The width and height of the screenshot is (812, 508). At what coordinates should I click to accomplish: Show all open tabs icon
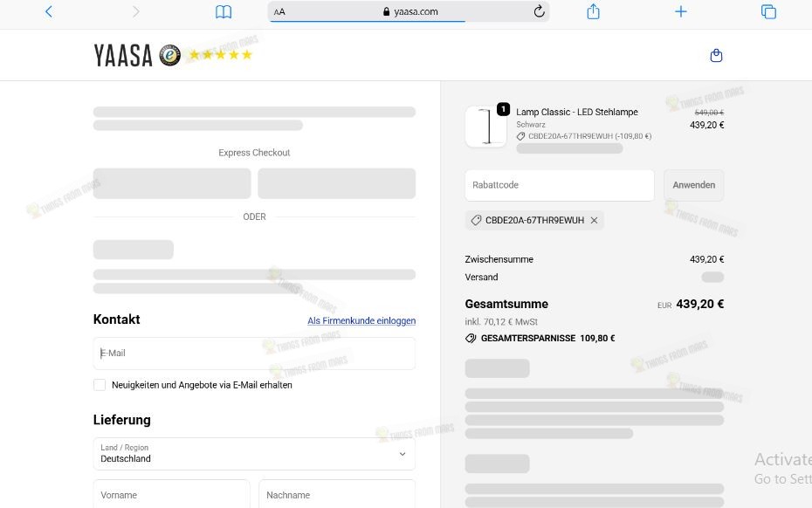(768, 11)
